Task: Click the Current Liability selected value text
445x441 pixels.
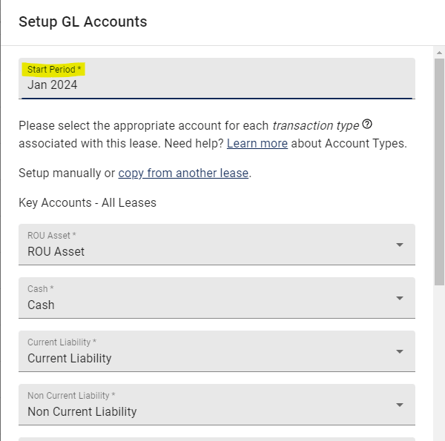Action: pyautogui.click(x=69, y=358)
